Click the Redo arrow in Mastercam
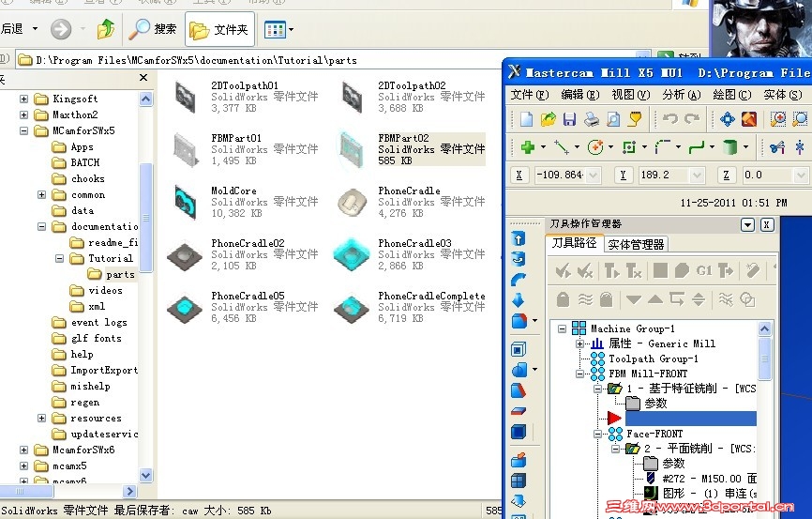 click(692, 119)
